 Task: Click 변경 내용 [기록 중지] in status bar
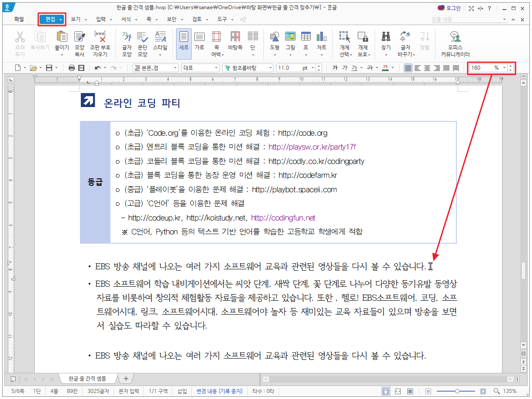coord(219,391)
